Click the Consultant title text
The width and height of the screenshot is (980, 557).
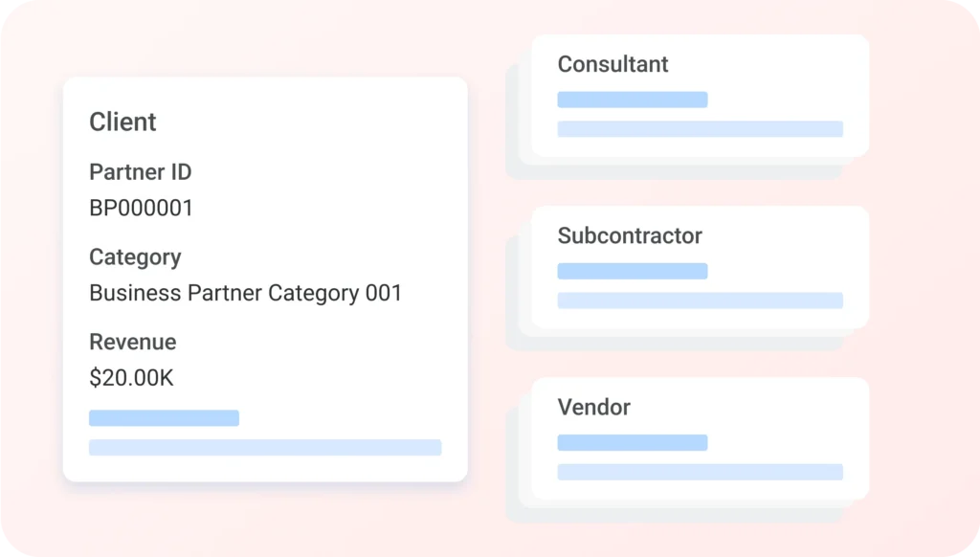pyautogui.click(x=612, y=64)
